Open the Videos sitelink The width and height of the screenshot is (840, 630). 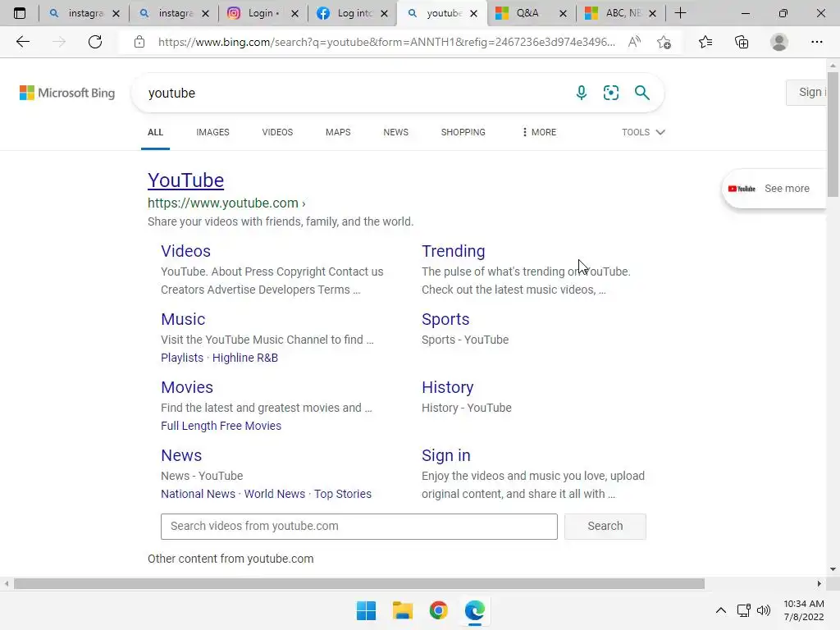[x=186, y=251]
